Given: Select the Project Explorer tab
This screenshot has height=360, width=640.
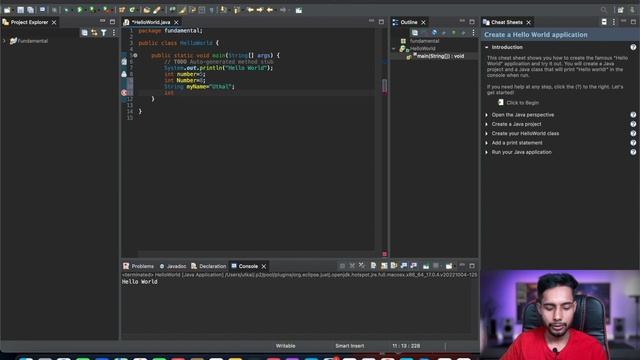Looking at the screenshot, I should pyautogui.click(x=29, y=22).
